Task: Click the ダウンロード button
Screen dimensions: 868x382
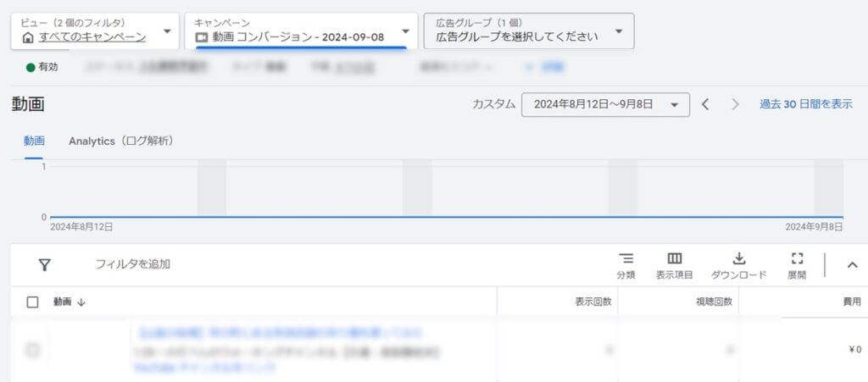Action: click(x=739, y=266)
